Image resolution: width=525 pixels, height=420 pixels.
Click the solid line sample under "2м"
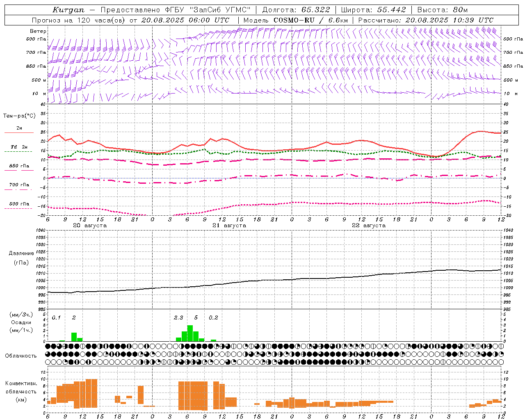(x=19, y=133)
